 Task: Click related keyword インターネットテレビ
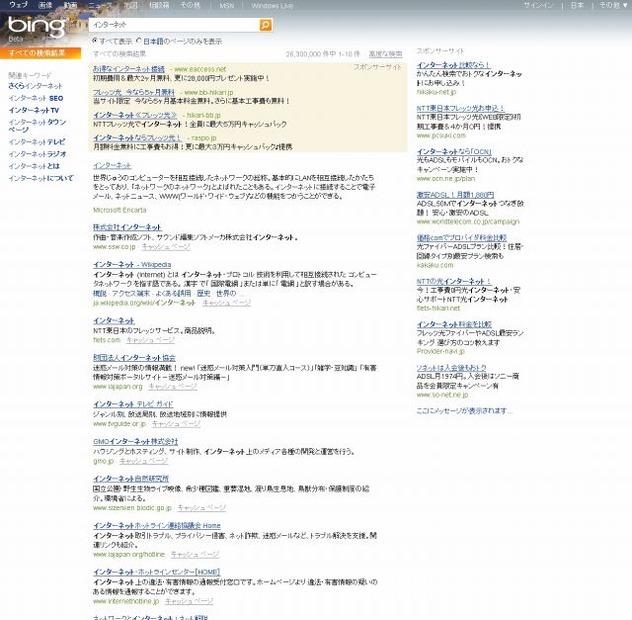tap(37, 142)
